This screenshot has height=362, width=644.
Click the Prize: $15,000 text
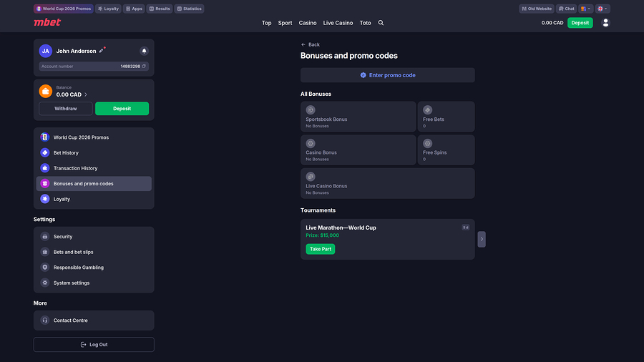[x=323, y=235]
